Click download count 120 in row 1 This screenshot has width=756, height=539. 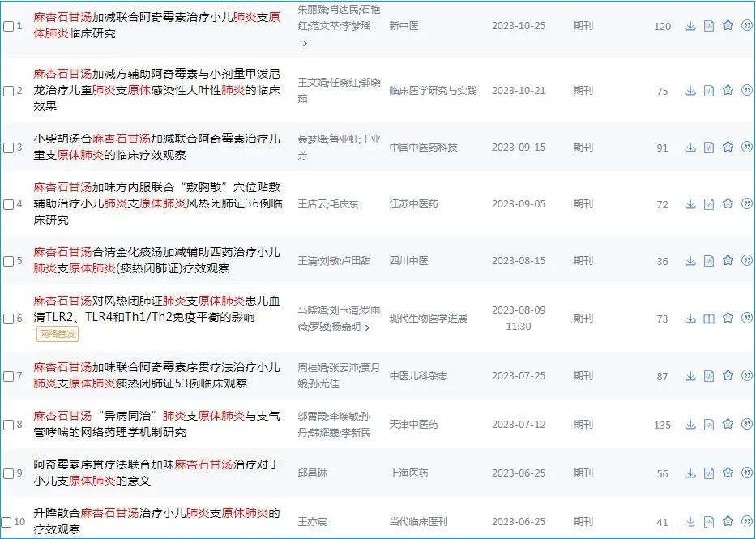(x=662, y=27)
